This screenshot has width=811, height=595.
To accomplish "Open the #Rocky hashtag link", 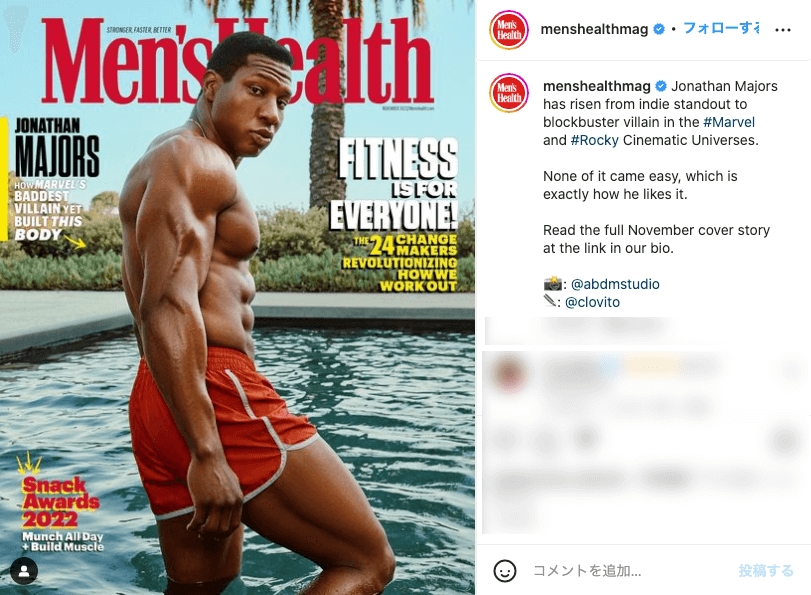I will [x=594, y=140].
